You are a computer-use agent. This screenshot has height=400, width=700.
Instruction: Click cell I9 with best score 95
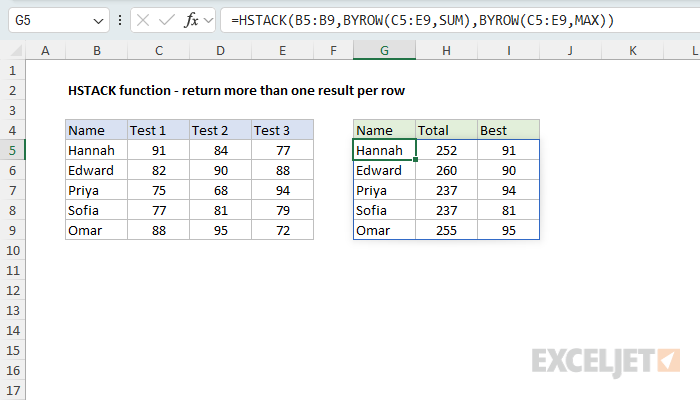pos(508,230)
